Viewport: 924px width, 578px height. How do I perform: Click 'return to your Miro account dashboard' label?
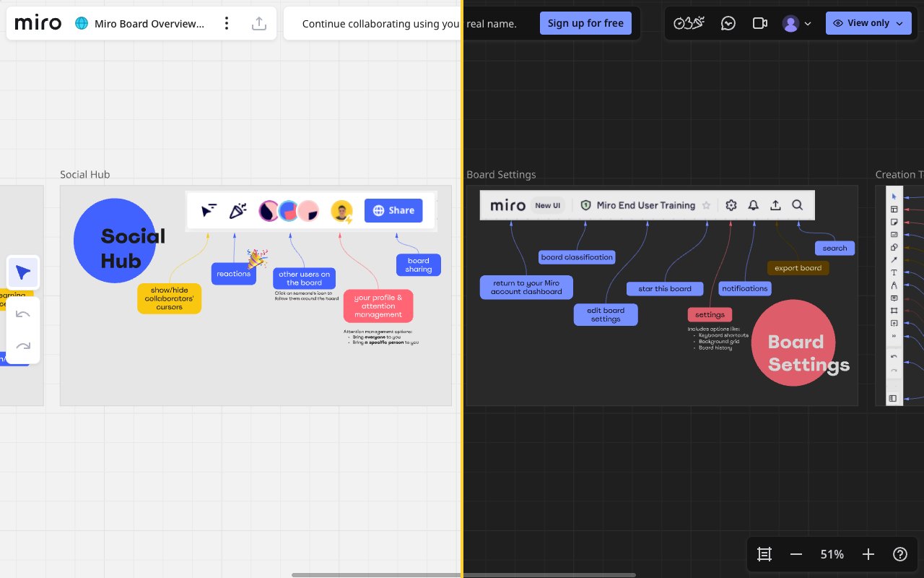pyautogui.click(x=526, y=287)
